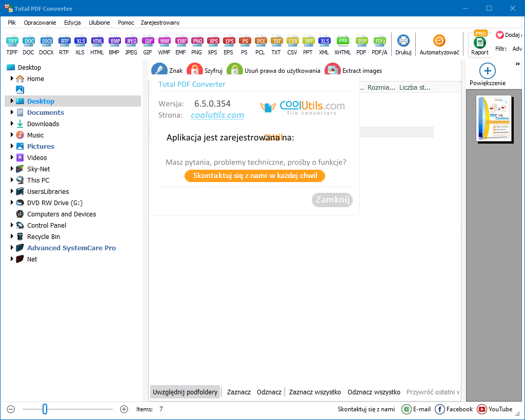Screen dimensions: 525x420
Task: Convert to BMP image
Action: coord(114,45)
